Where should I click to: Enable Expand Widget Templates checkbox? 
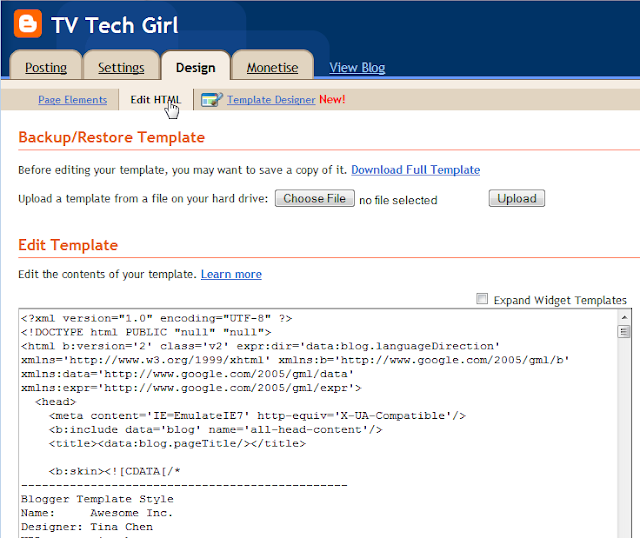(x=482, y=299)
